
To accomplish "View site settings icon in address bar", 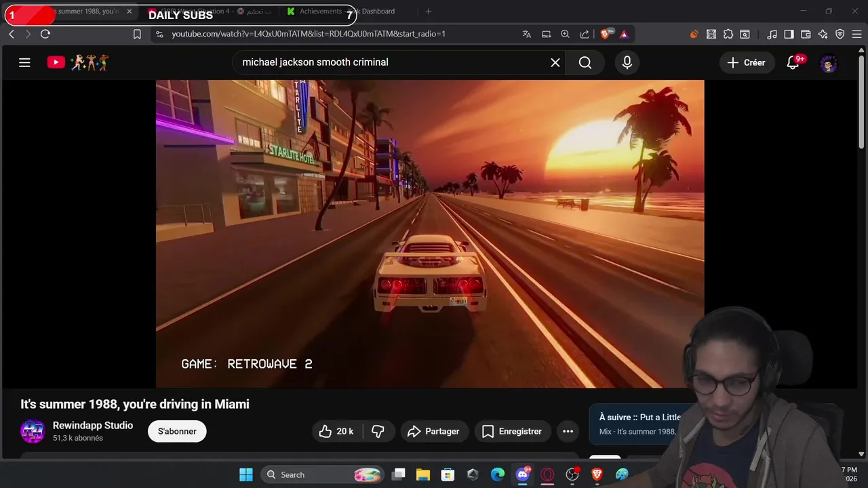I will pos(159,34).
